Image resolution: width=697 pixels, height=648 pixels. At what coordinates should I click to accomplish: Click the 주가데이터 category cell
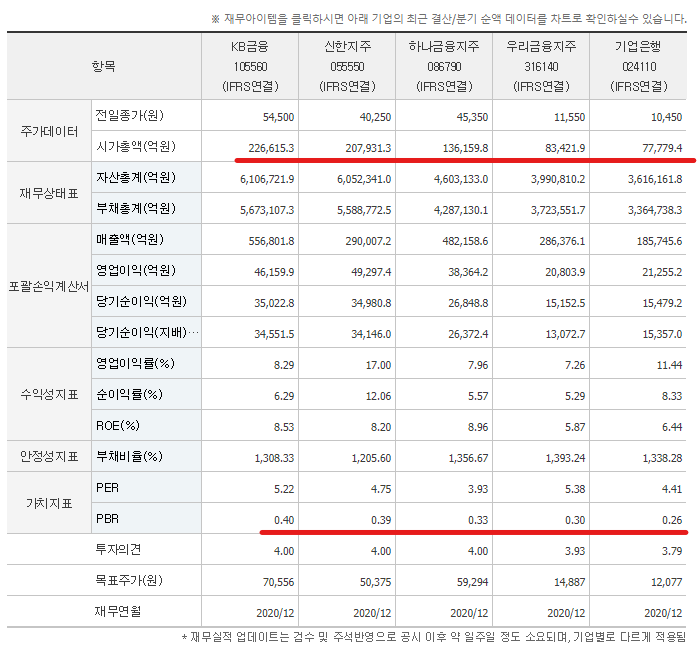click(49, 131)
